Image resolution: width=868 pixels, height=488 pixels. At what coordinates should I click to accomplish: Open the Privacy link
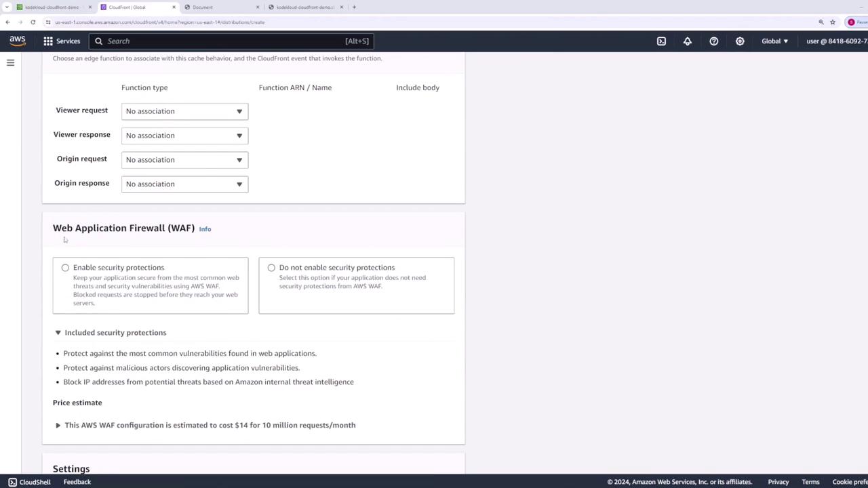[x=778, y=482]
